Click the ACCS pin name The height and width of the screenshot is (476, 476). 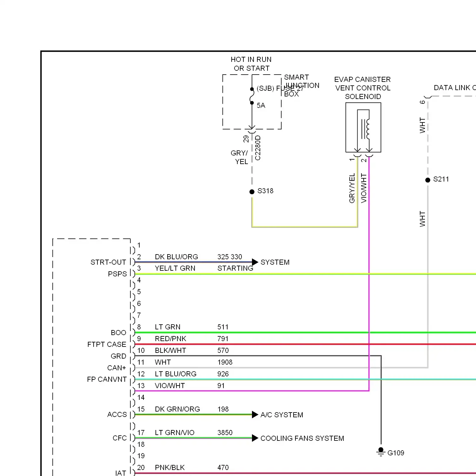[117, 414]
